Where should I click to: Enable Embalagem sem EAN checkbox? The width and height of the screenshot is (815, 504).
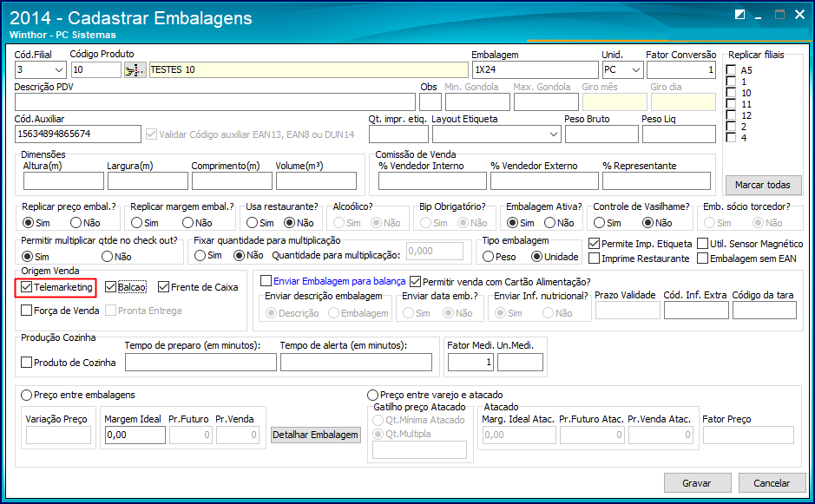[x=703, y=259]
